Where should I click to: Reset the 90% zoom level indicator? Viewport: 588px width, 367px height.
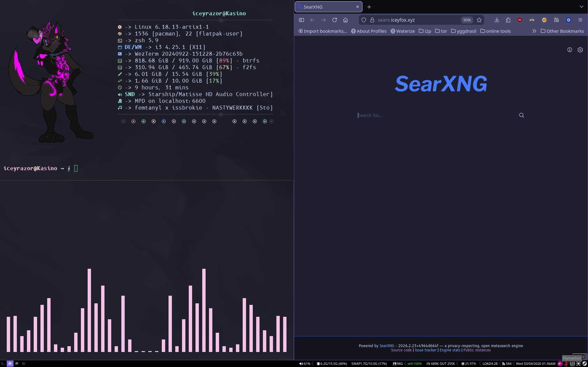pyautogui.click(x=467, y=20)
